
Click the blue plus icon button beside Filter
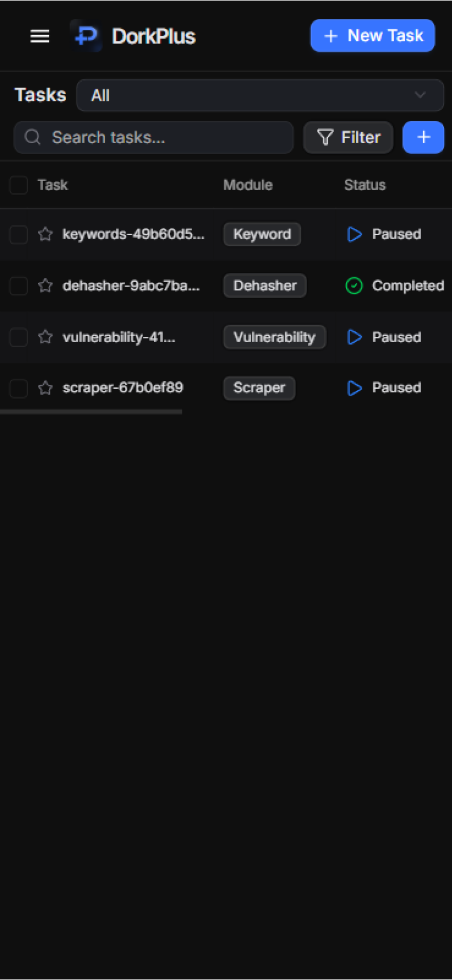pos(423,137)
